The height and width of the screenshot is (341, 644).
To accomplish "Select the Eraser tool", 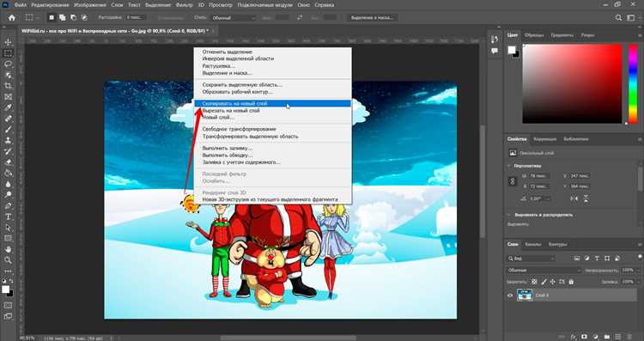I will [x=9, y=162].
